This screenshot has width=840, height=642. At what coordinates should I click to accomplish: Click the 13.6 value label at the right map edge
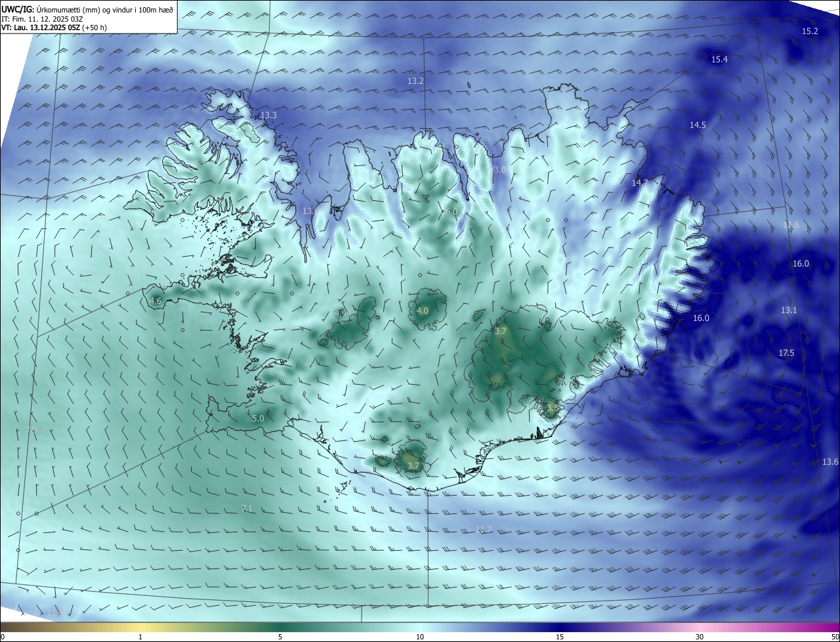830,462
